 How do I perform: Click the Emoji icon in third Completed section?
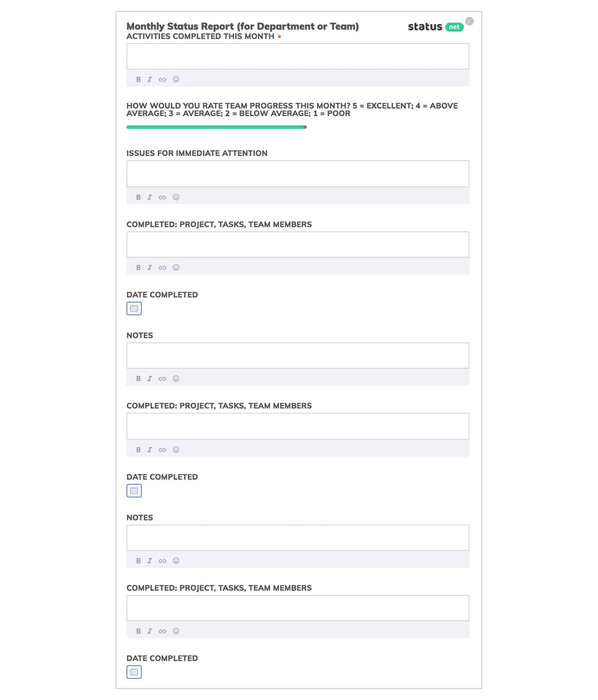coord(176,631)
